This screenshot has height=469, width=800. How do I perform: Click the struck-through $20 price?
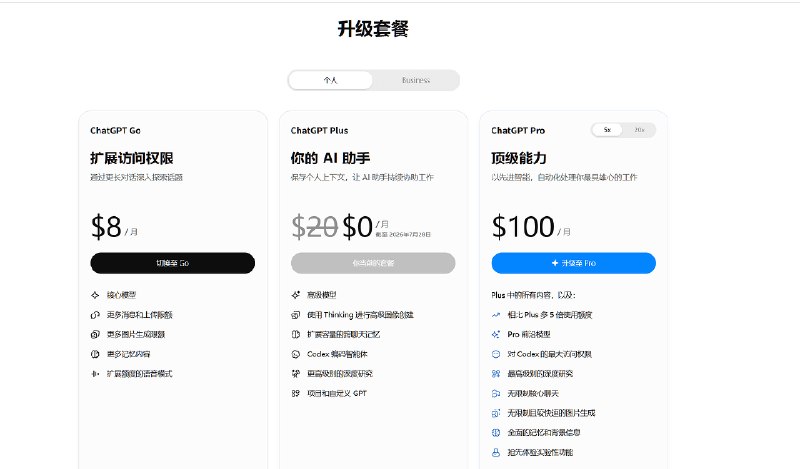[x=314, y=227]
